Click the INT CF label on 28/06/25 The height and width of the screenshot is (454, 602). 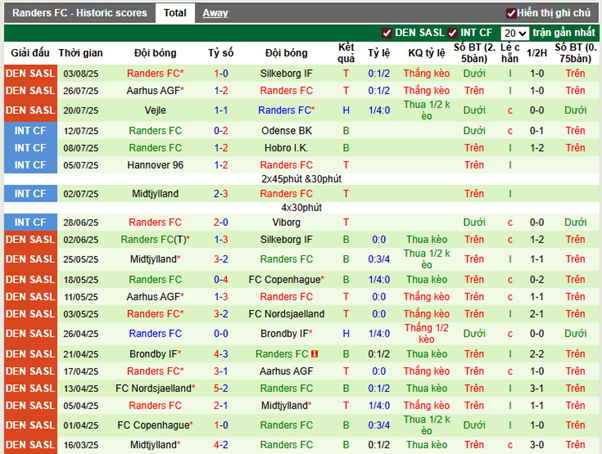[30, 223]
